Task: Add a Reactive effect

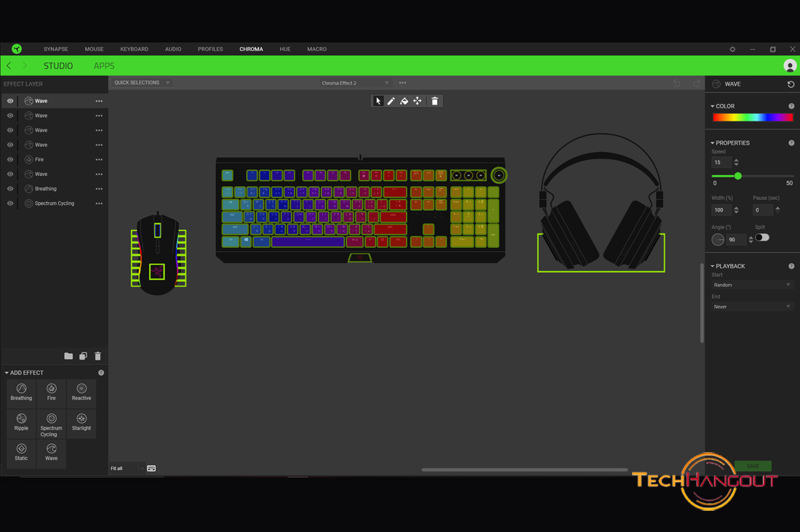Action: (81, 392)
